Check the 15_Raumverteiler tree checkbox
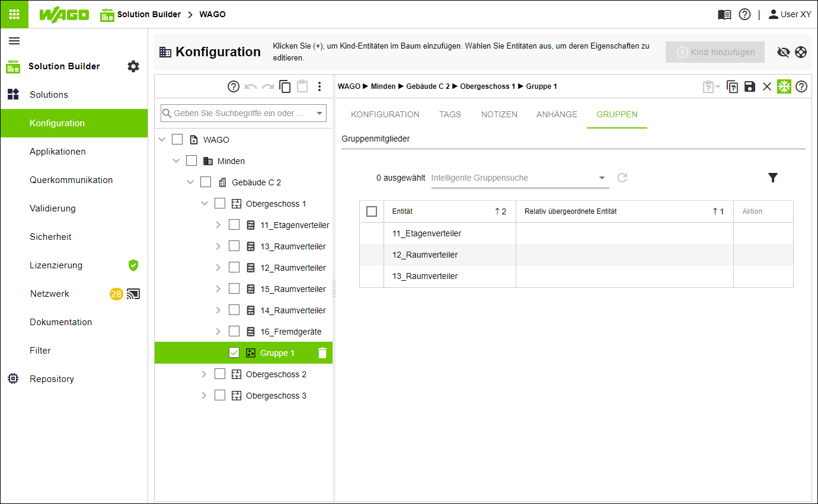Viewport: 818px width, 504px height. point(234,289)
